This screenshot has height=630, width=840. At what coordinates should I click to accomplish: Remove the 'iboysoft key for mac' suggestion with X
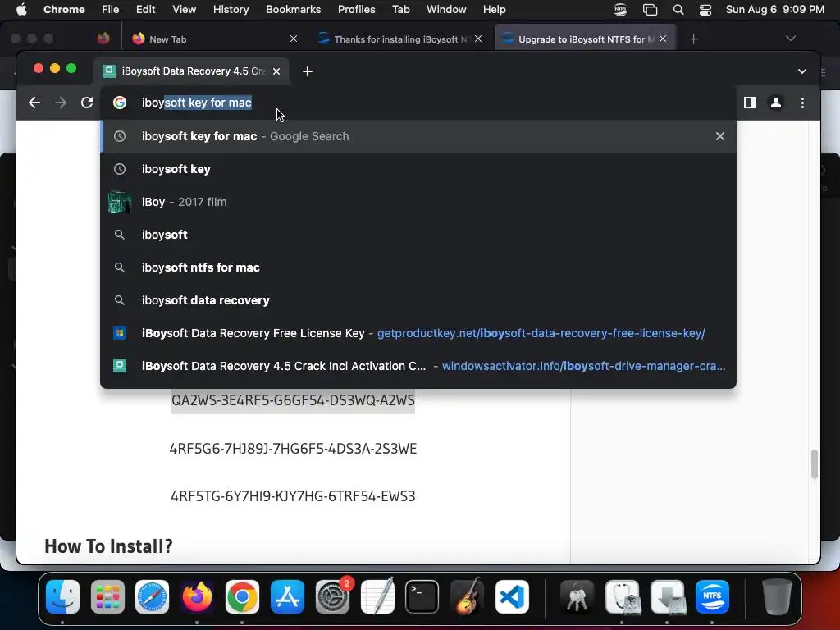720,136
